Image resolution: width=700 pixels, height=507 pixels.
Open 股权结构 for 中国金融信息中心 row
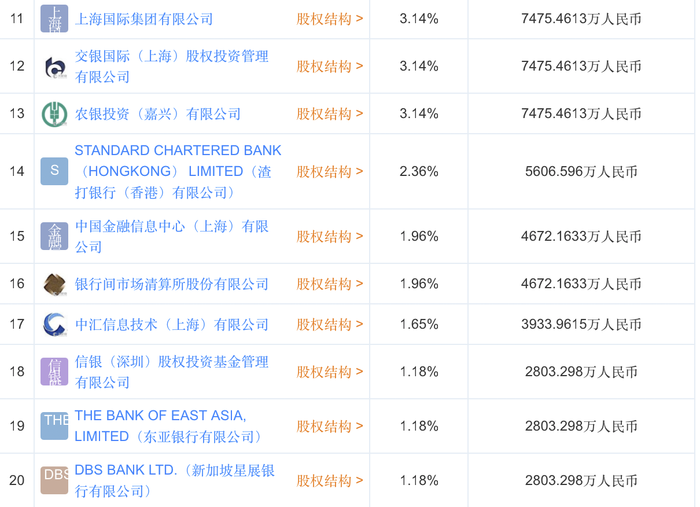[x=330, y=237]
